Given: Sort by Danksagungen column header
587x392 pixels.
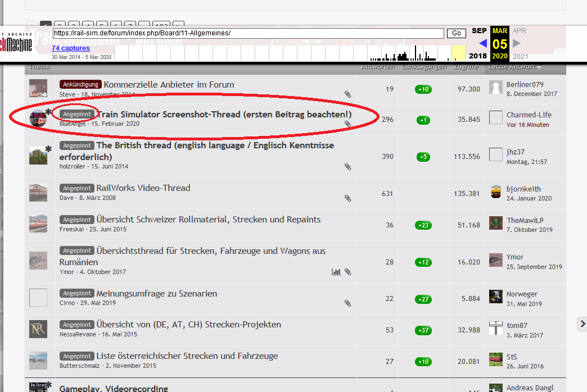Looking at the screenshot, I should click(424, 67).
